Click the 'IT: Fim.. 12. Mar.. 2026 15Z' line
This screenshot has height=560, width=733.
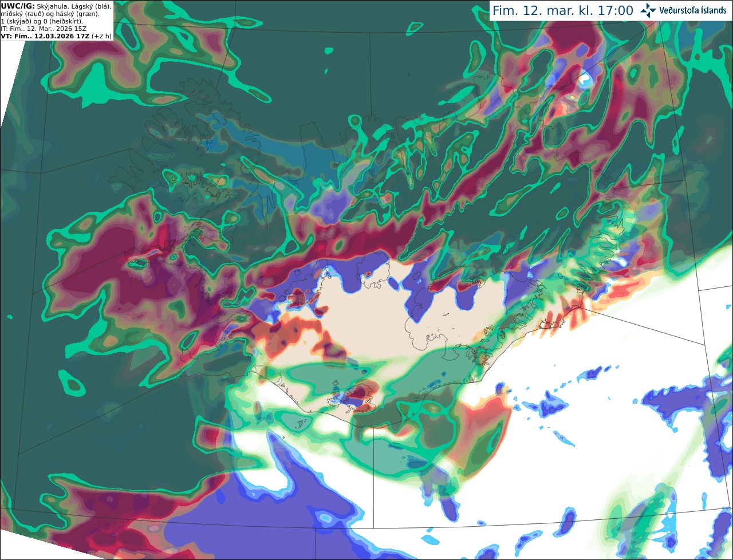point(45,28)
